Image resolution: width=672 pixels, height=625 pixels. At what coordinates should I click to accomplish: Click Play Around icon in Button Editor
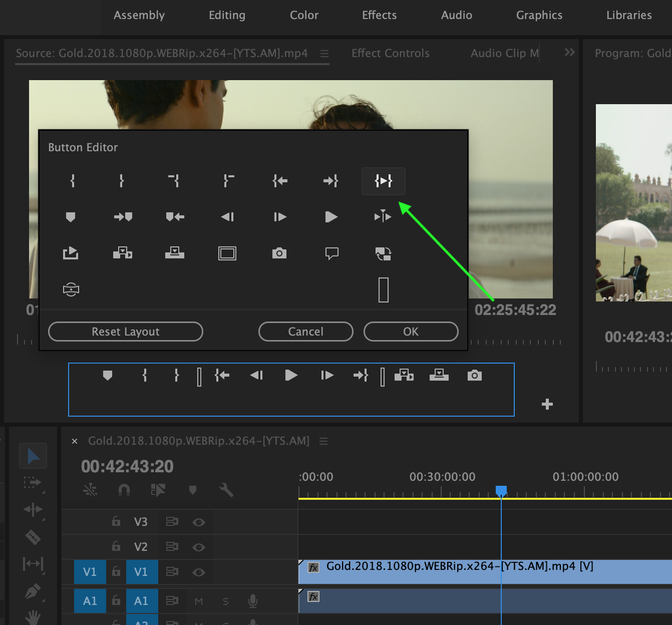tap(383, 216)
